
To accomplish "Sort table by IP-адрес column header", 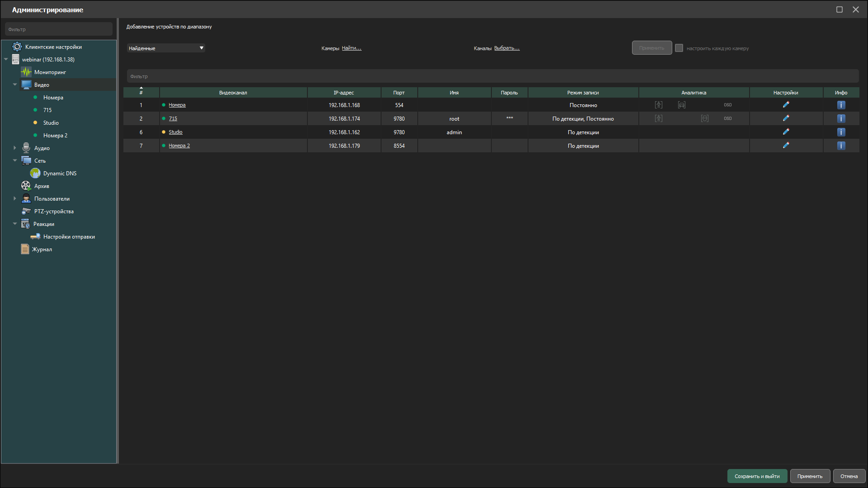I will (344, 93).
